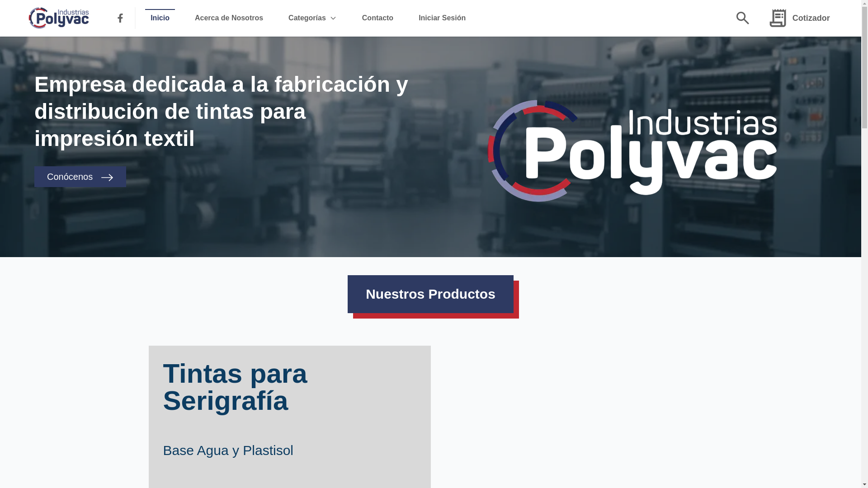Viewport: 868px width, 488px height.
Task: Expand the Categorías dropdown chevron
Action: click(333, 19)
